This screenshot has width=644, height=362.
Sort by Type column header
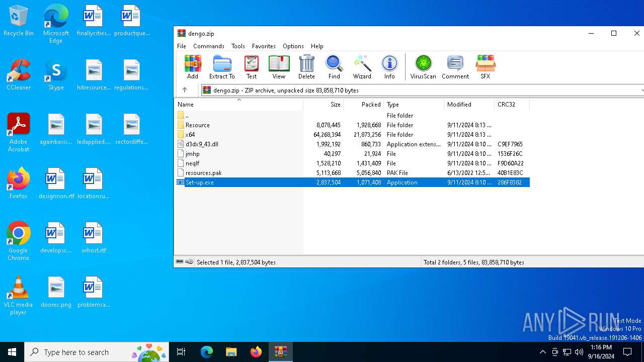(414, 105)
